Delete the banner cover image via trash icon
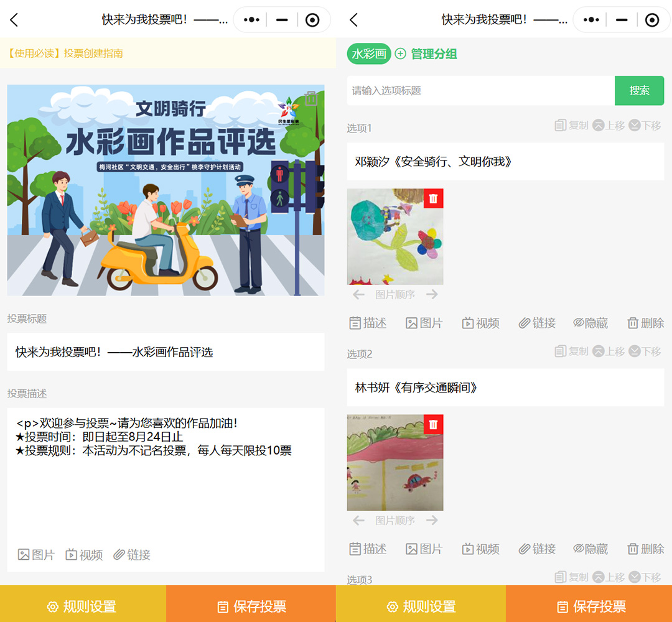The width and height of the screenshot is (672, 622). (311, 99)
